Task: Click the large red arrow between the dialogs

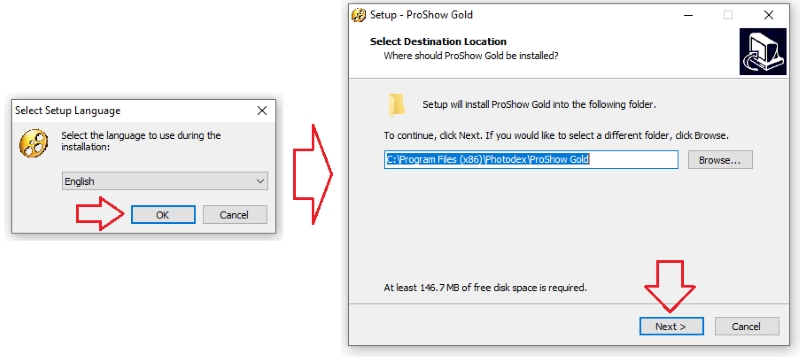Action: coord(312,174)
